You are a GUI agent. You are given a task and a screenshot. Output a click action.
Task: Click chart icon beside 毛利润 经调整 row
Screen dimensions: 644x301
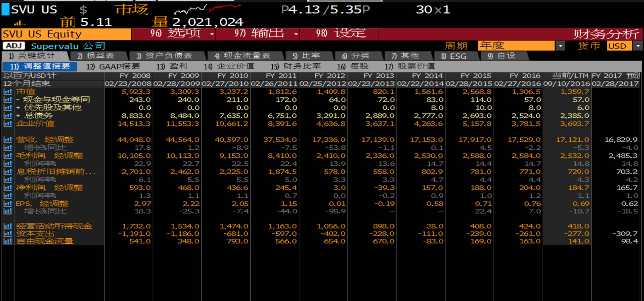click(x=8, y=156)
